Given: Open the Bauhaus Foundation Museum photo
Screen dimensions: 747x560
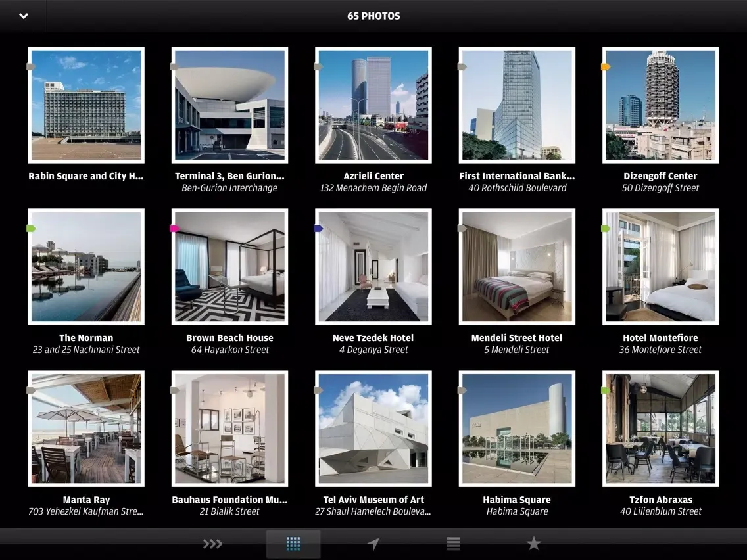Looking at the screenshot, I should [229, 429].
